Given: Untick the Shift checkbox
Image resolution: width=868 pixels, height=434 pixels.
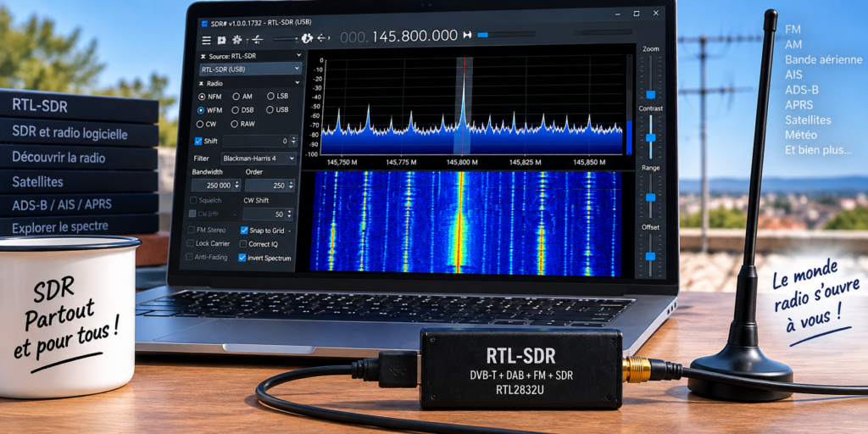Looking at the screenshot, I should (x=198, y=141).
